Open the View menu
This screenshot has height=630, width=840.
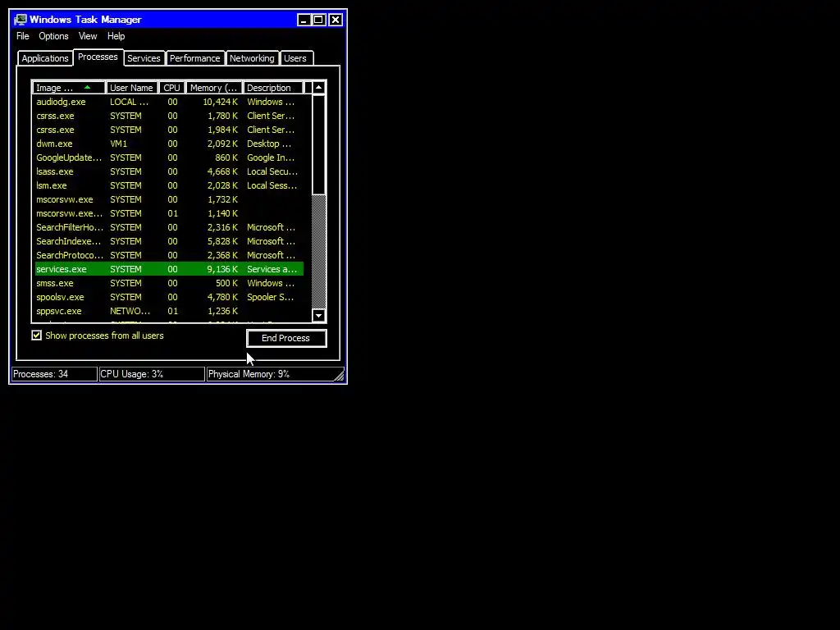click(88, 36)
